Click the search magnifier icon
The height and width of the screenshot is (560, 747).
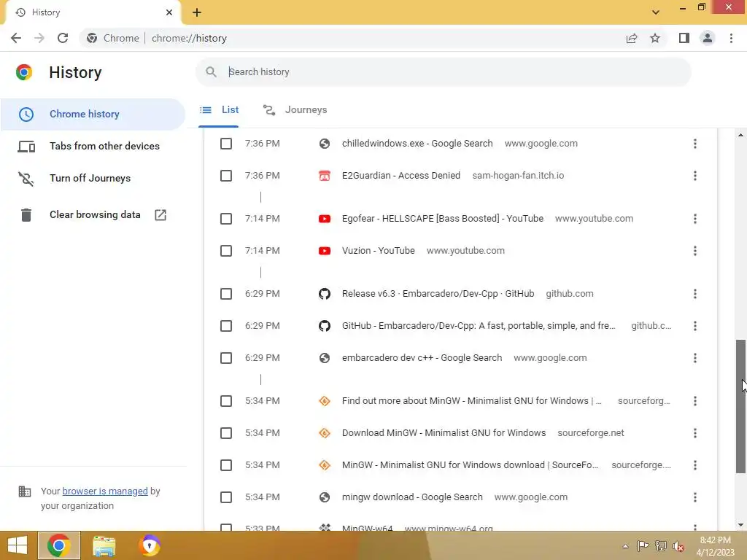pyautogui.click(x=211, y=72)
